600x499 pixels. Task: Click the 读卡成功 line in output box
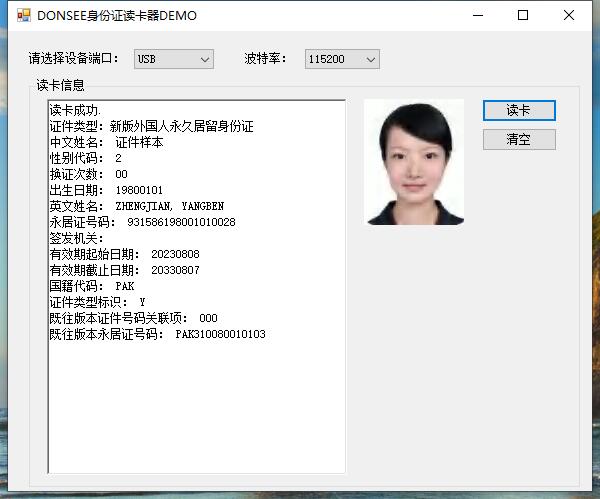[x=76, y=111]
